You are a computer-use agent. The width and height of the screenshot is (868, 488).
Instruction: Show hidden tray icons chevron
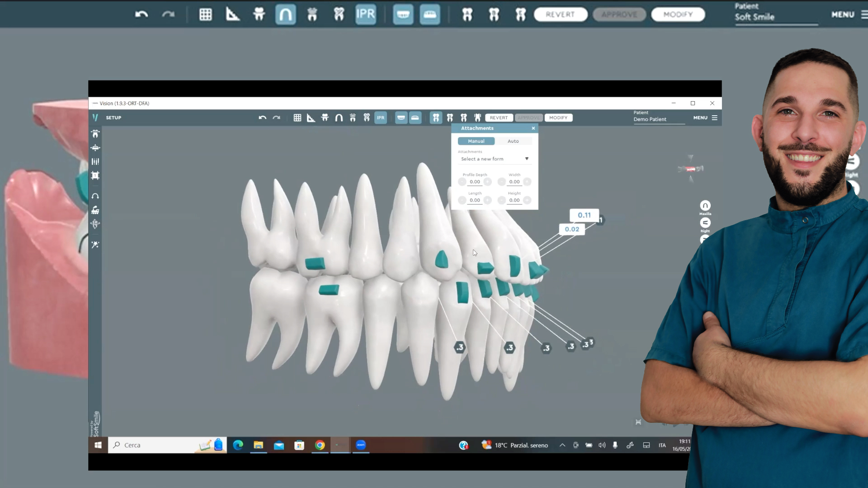562,445
